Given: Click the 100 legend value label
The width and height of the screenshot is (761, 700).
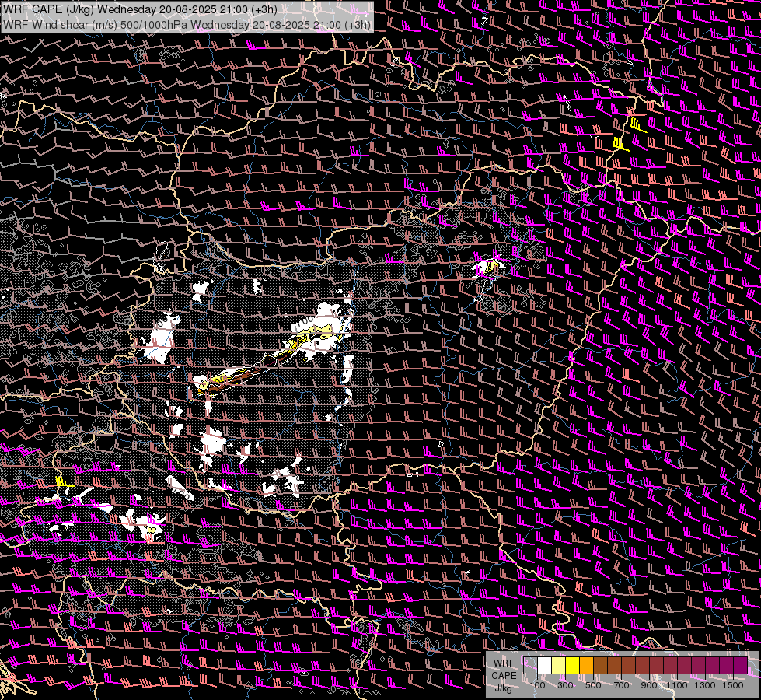Looking at the screenshot, I should 537,685.
